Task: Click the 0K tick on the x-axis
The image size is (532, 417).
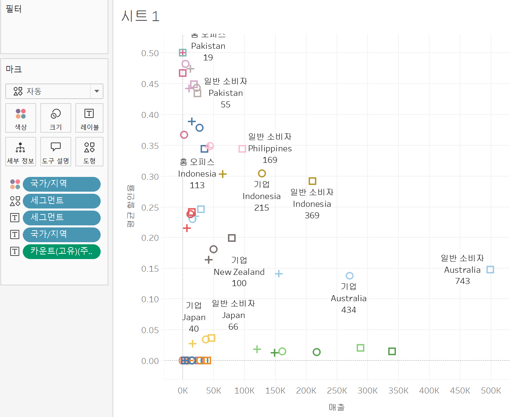Action: [183, 391]
